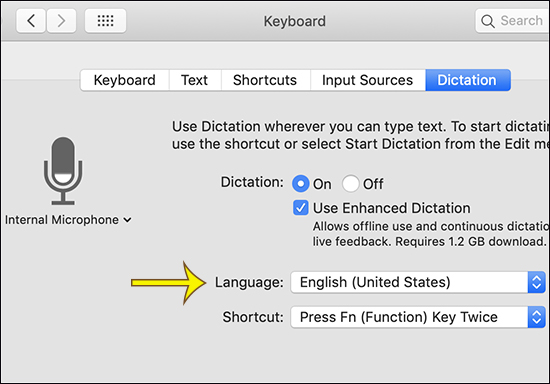
Task: Select Dictation On radio button
Action: tap(301, 184)
